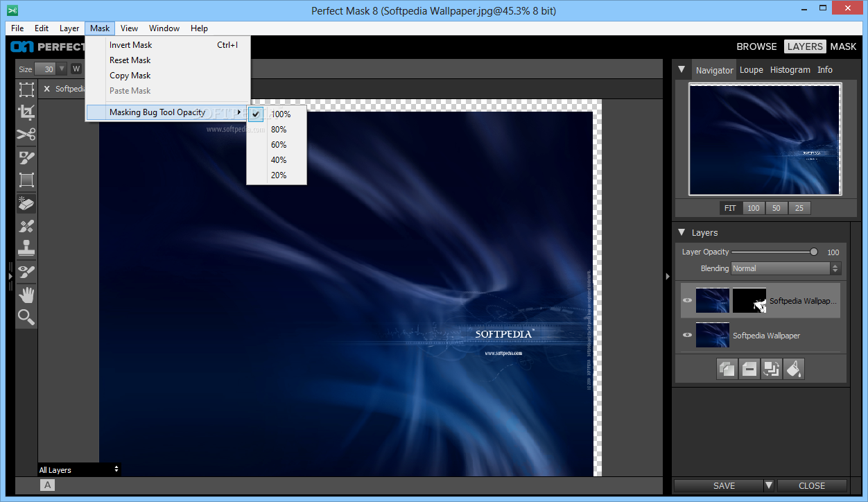Image resolution: width=868 pixels, height=502 pixels.
Task: Switch to the Info tab
Action: point(824,69)
